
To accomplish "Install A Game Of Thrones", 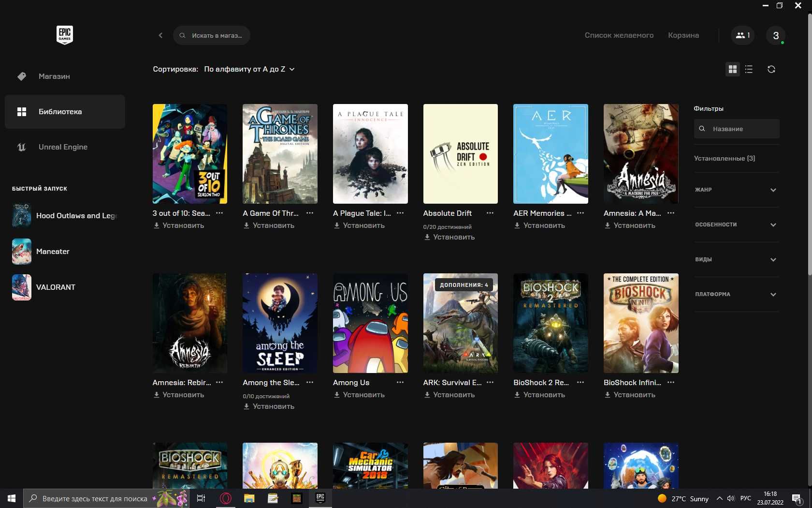I will 269,225.
